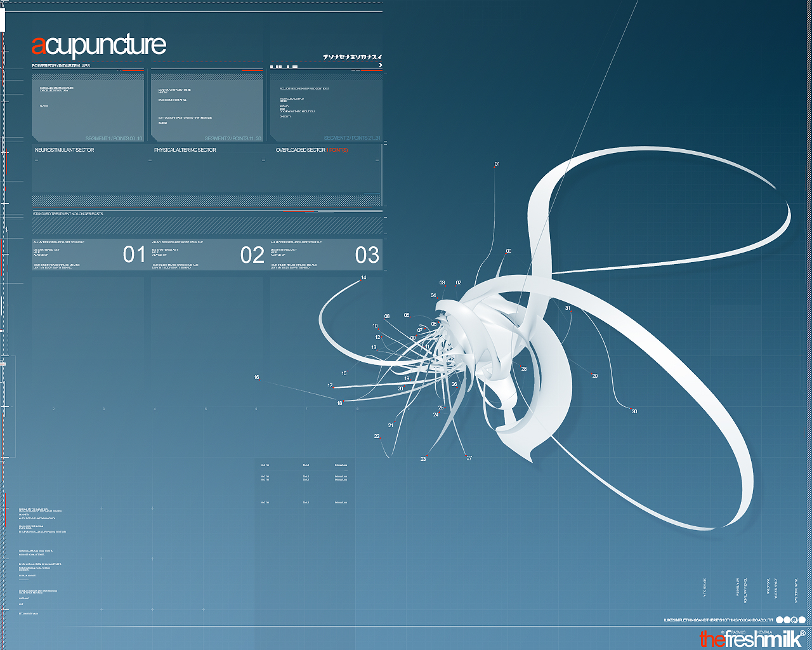
Task: Click point marker label '28'
Action: (524, 369)
